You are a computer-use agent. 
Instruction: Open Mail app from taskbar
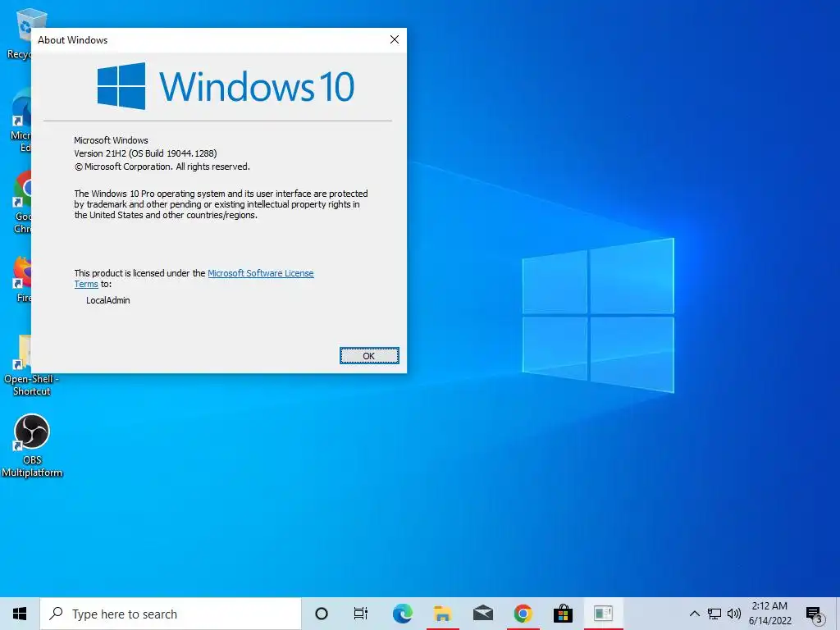click(482, 614)
